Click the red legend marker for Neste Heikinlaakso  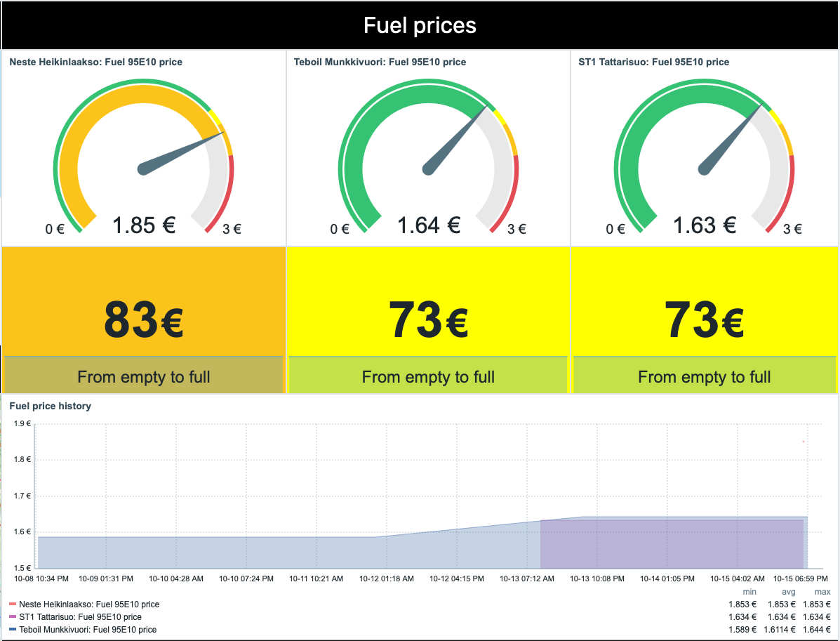tap(12, 604)
